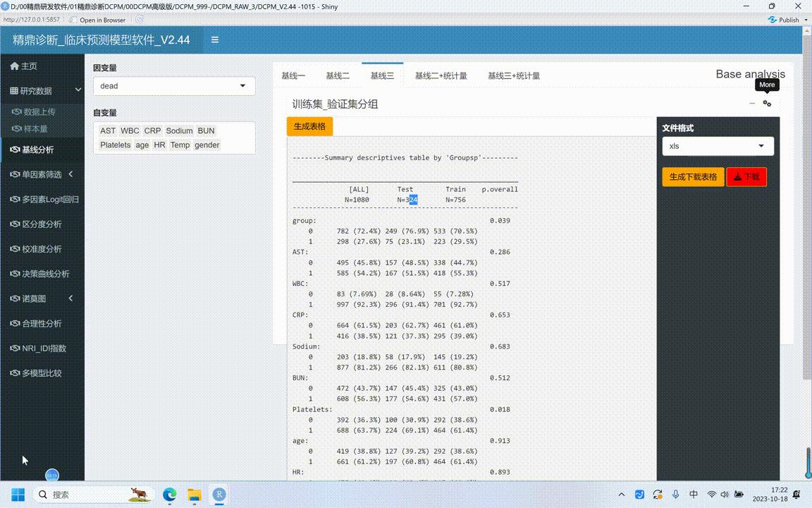Click the microphone tray icon
Screen dimensions: 812x508
(x=676, y=495)
